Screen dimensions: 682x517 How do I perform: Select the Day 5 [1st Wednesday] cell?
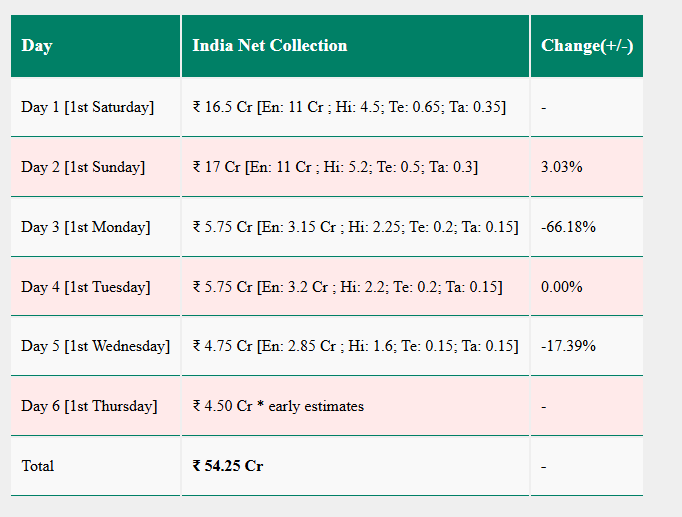pos(95,346)
